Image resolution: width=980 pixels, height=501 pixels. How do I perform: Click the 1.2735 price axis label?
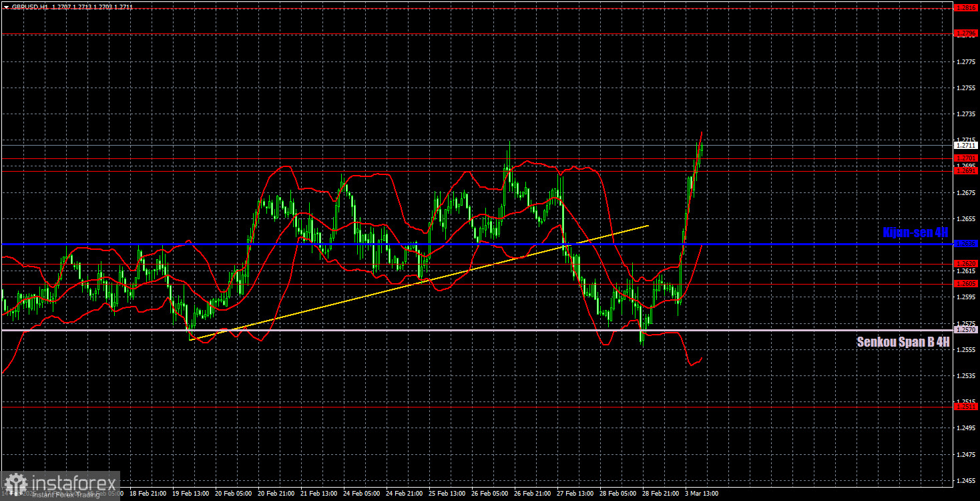[966, 114]
